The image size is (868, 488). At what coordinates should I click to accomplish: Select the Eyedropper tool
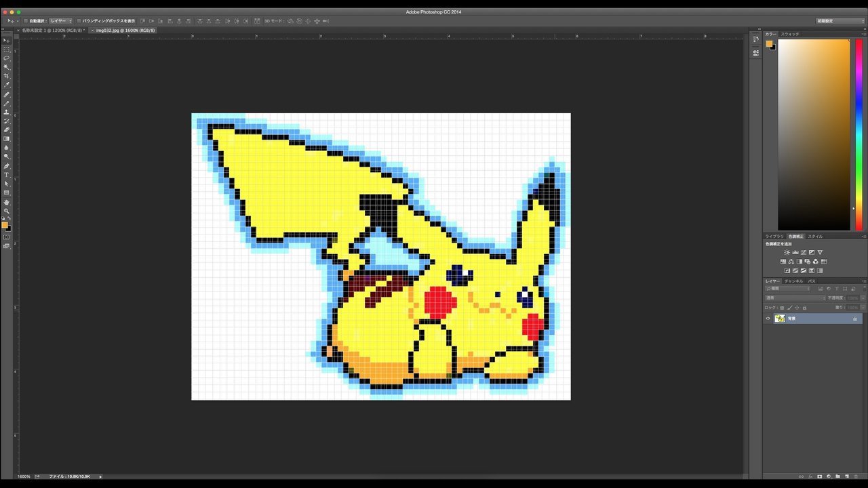[7, 85]
